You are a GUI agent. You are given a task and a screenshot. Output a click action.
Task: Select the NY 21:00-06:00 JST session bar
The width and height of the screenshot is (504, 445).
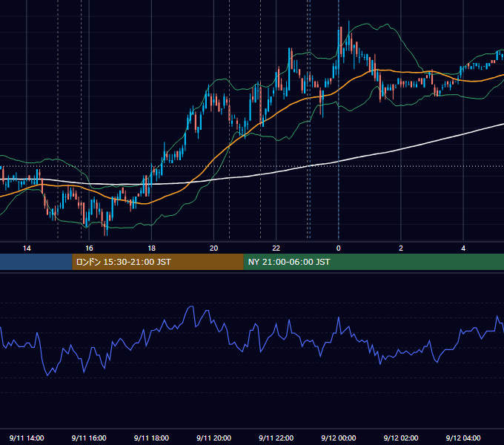click(x=374, y=262)
